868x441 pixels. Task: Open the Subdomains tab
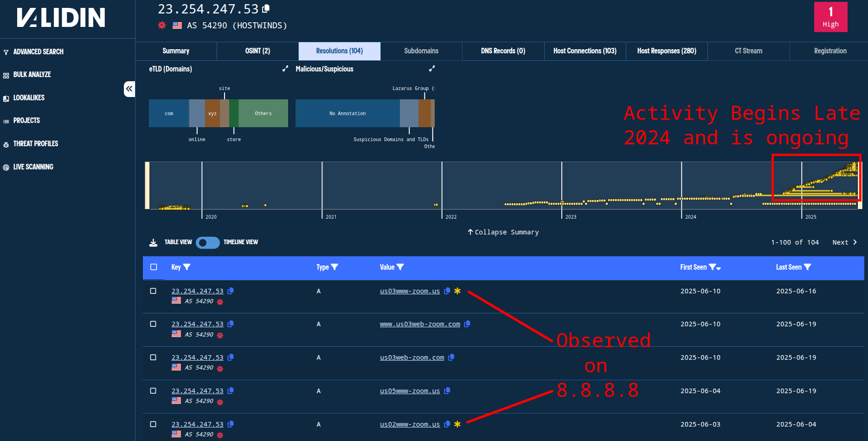[421, 51]
